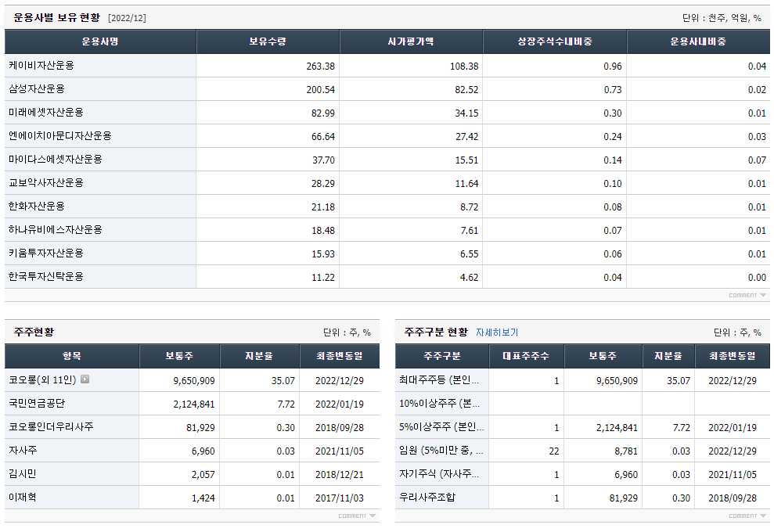Image resolution: width=774 pixels, height=532 pixels.
Task: Click 운용사별 보유 현황 section title
Action: point(57,18)
